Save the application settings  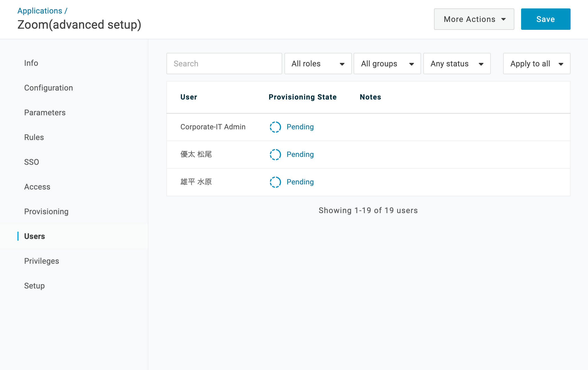click(x=546, y=19)
